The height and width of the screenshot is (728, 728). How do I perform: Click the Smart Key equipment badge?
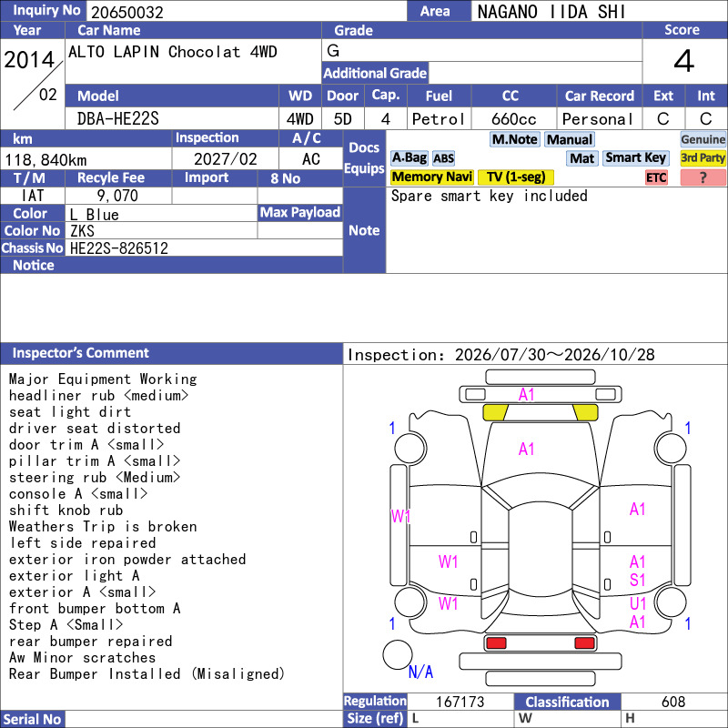pyautogui.click(x=635, y=157)
